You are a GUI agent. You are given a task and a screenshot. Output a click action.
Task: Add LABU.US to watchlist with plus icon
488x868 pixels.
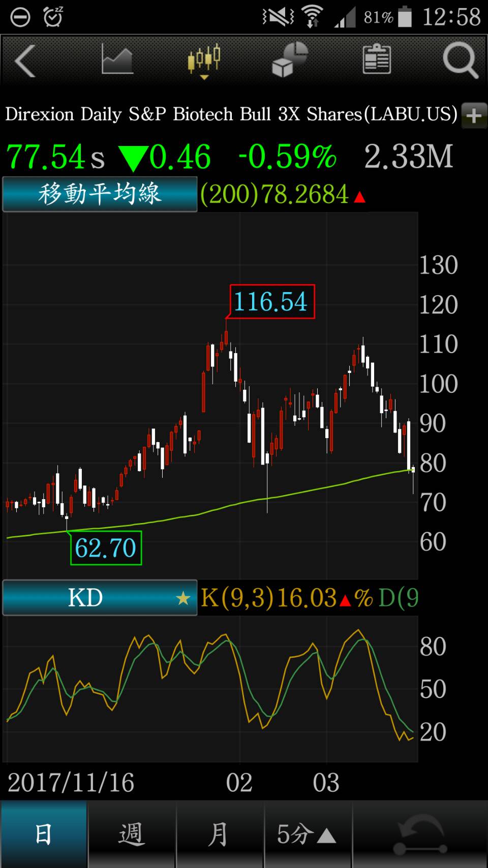tap(474, 115)
